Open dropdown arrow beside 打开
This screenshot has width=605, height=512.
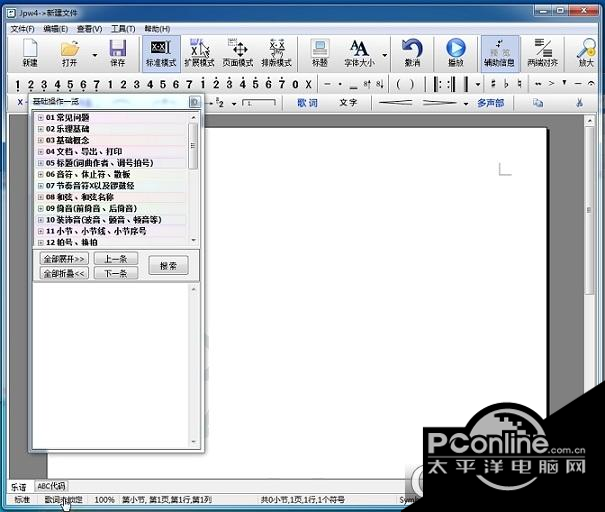(x=95, y=55)
